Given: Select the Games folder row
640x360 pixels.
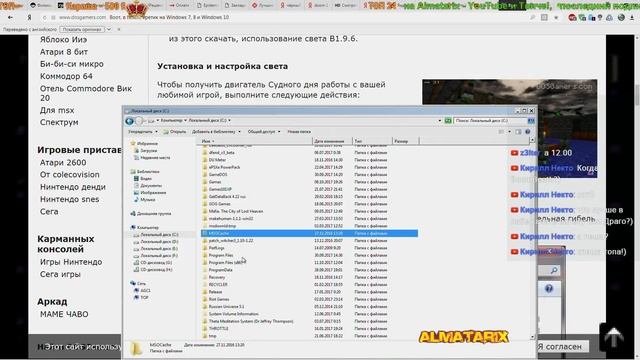Looking at the screenshot, I should pos(309,182).
